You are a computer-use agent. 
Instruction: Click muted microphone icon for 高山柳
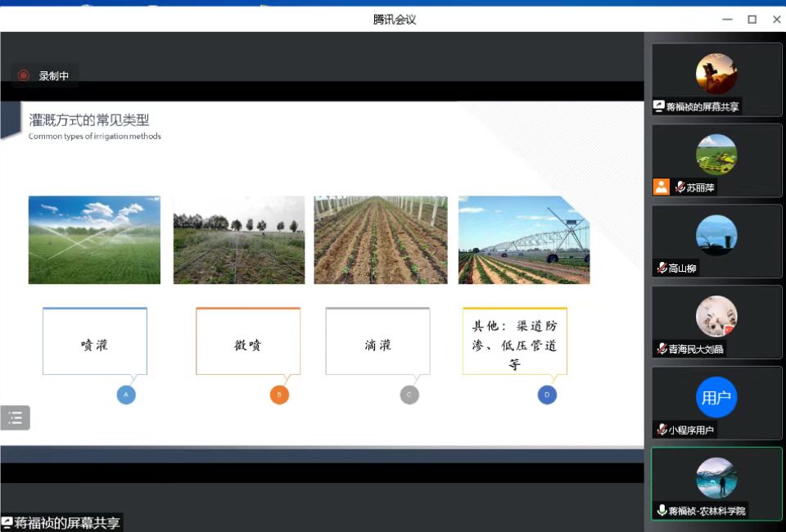tap(662, 268)
